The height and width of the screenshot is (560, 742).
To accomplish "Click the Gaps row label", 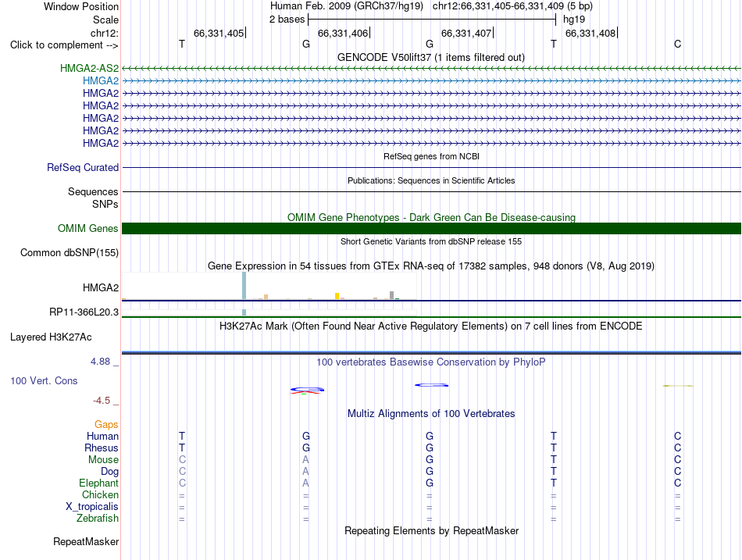I will (x=106, y=425).
